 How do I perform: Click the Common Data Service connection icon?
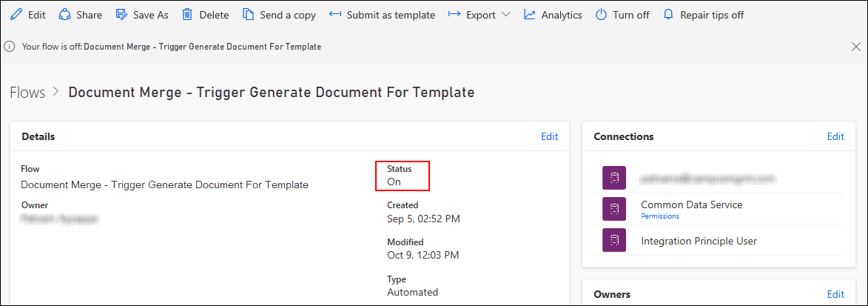pos(613,210)
